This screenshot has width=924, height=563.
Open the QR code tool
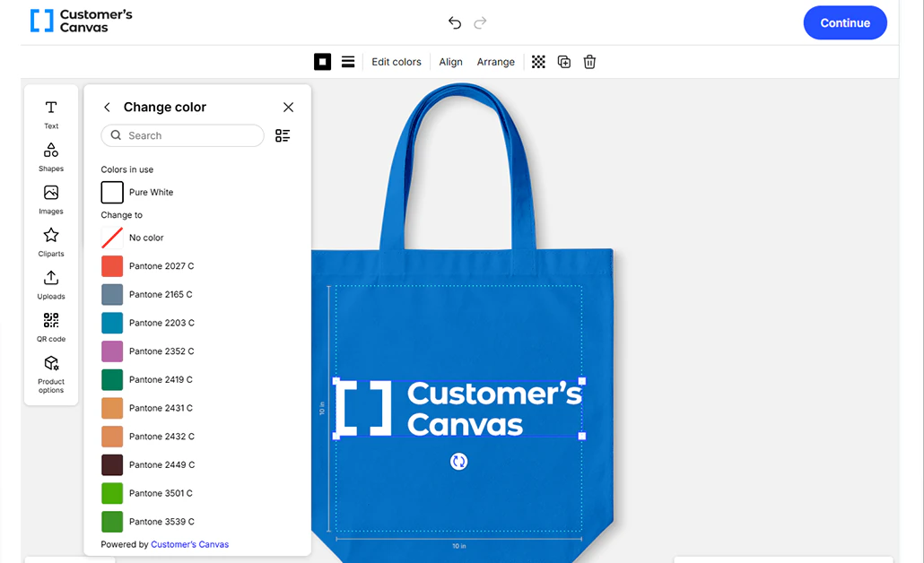point(51,327)
